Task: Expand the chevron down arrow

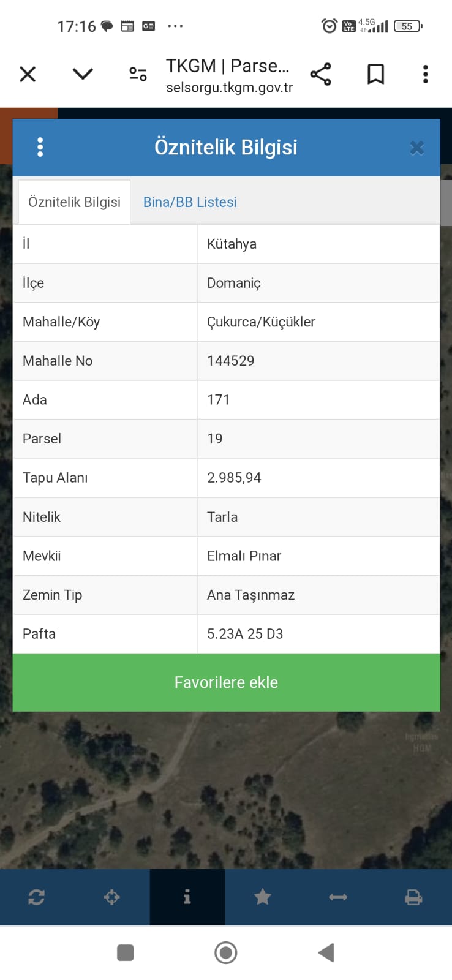Action: tap(83, 75)
